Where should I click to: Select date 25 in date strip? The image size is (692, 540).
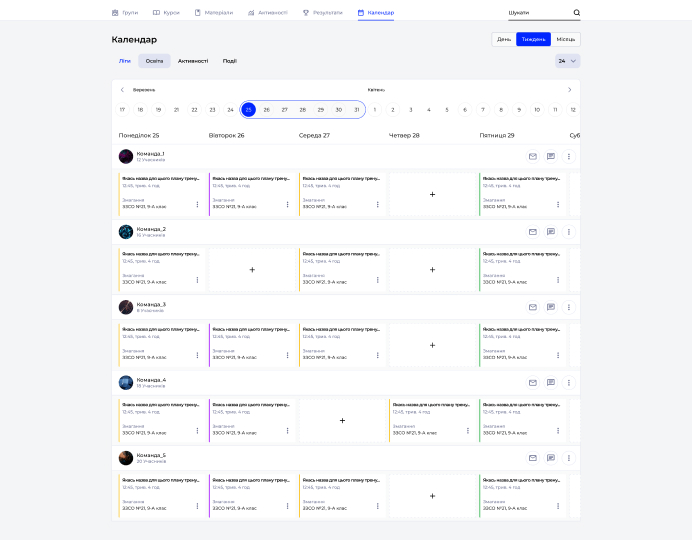tap(248, 110)
